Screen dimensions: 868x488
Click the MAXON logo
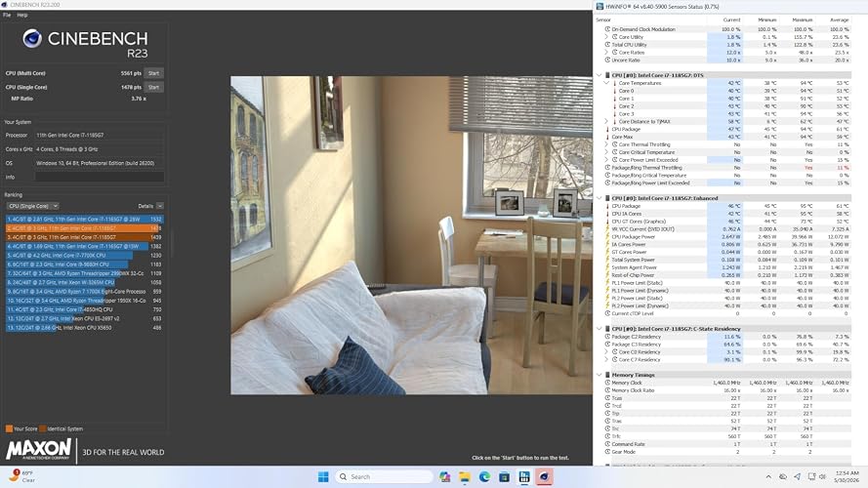pos(39,449)
